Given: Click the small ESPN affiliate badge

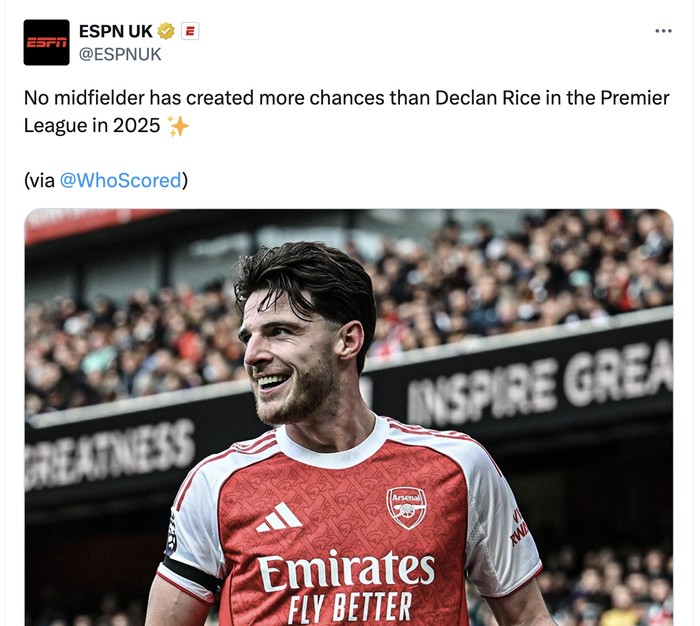Looking at the screenshot, I should tap(190, 31).
